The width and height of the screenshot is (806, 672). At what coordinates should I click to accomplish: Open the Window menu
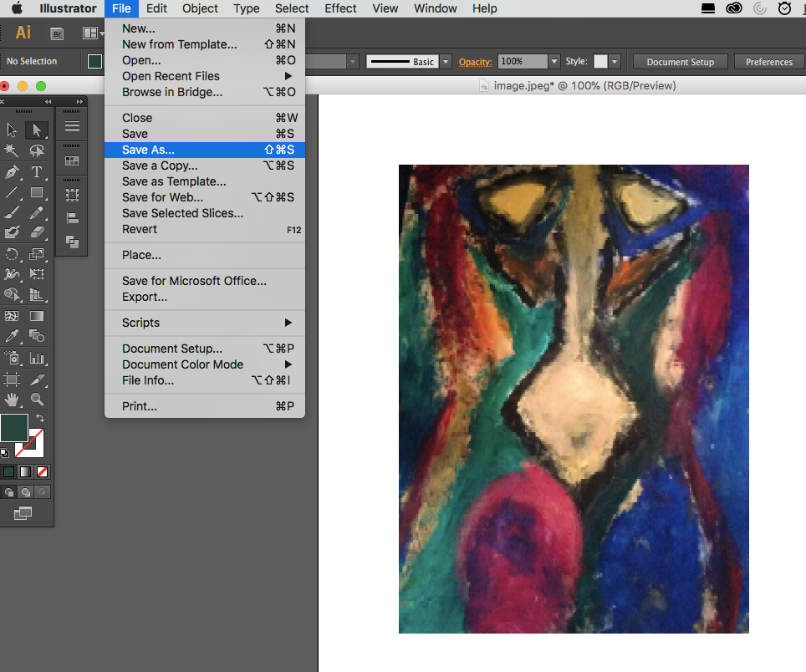435,8
